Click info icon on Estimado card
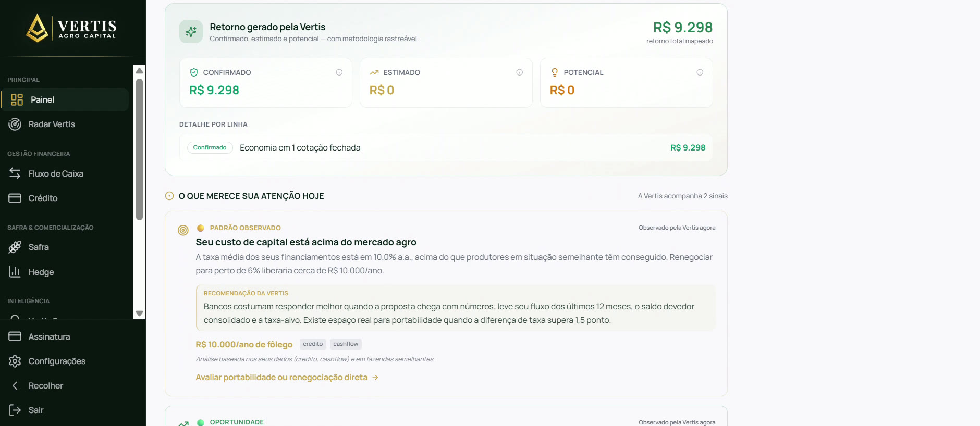 tap(520, 72)
